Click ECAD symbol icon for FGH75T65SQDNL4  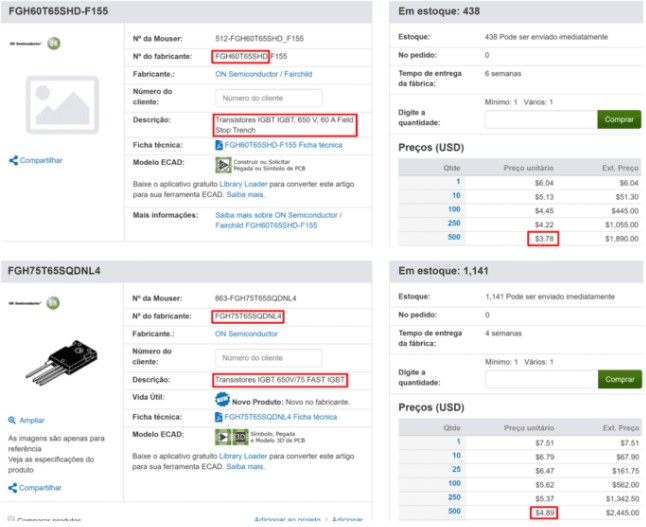[x=223, y=437]
